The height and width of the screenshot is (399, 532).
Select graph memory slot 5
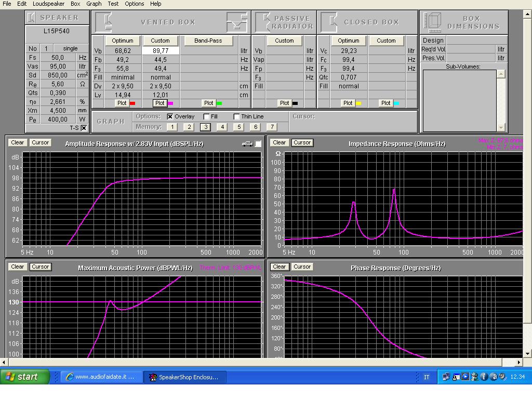coord(239,127)
